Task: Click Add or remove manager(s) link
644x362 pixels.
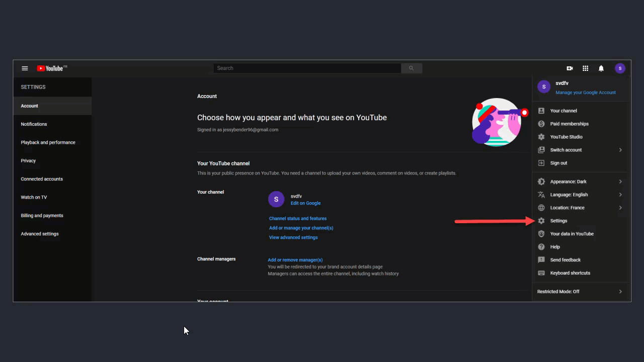Action: (295, 260)
